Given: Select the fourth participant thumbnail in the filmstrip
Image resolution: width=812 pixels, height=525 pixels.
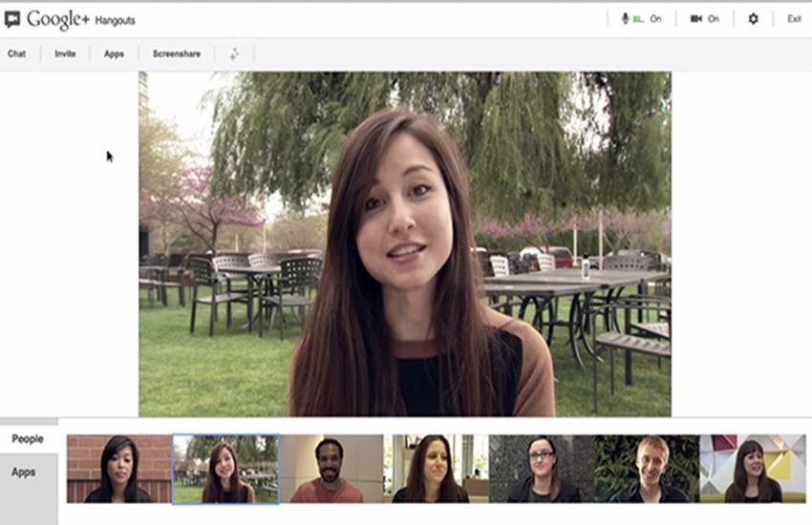Looking at the screenshot, I should coord(436,469).
